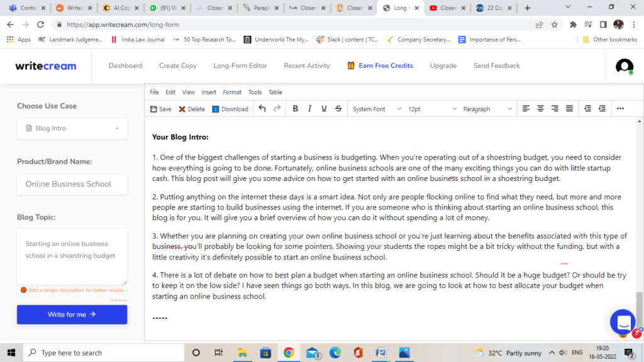Toggle underline formatting
This screenshot has height=362, width=644.
(324, 109)
